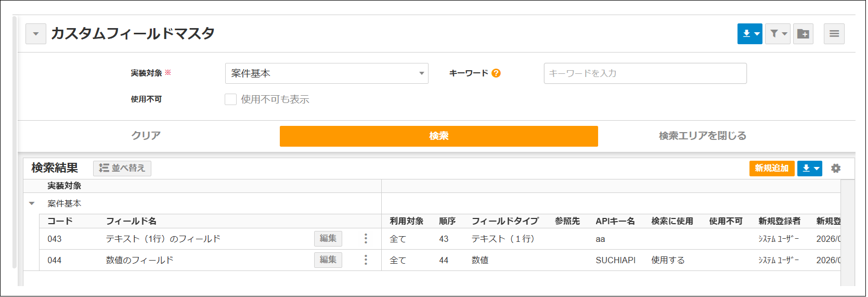Click the フィールド名 column header

131,221
